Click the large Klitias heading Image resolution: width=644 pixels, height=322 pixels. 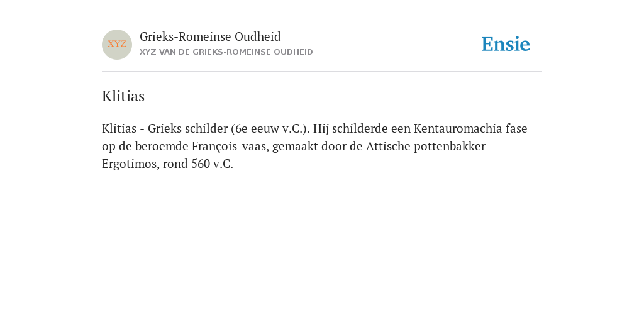point(123,96)
